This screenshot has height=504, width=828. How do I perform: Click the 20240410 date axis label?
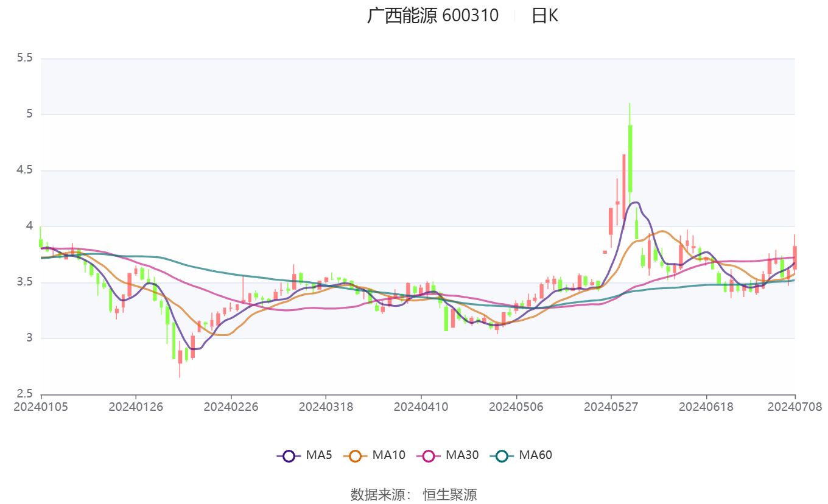421,407
